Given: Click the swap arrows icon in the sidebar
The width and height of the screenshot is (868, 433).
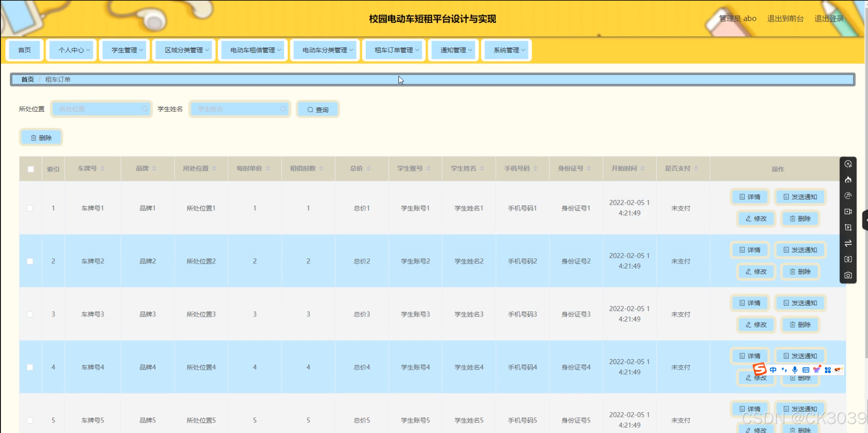Looking at the screenshot, I should coord(848,243).
